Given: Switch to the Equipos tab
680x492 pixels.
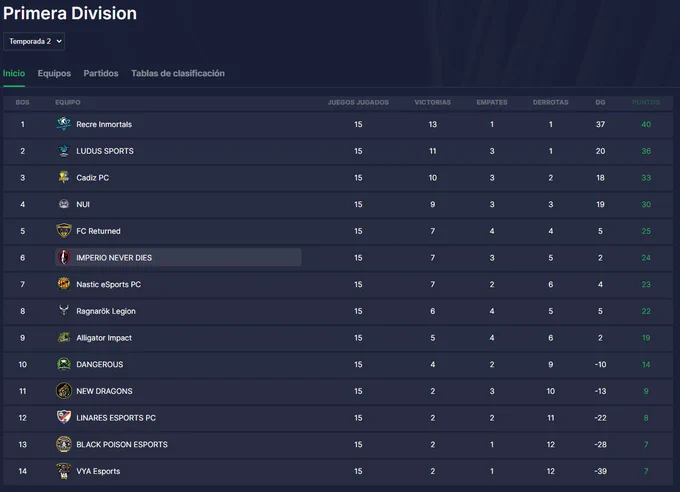Looking at the screenshot, I should pos(54,73).
